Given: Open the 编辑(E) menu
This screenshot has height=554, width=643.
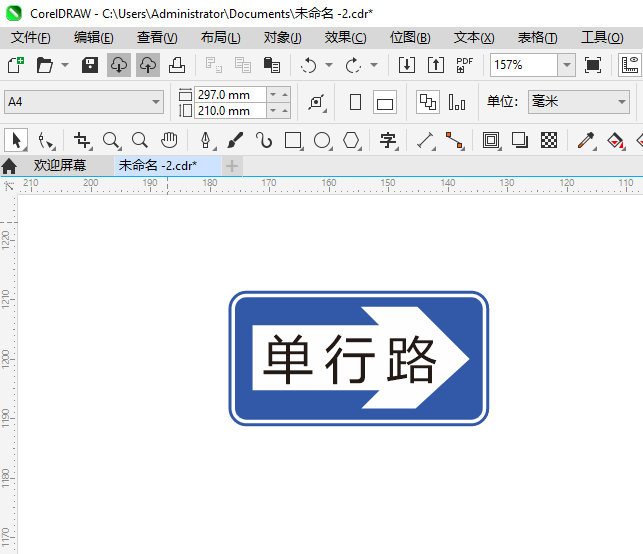Looking at the screenshot, I should [93, 38].
